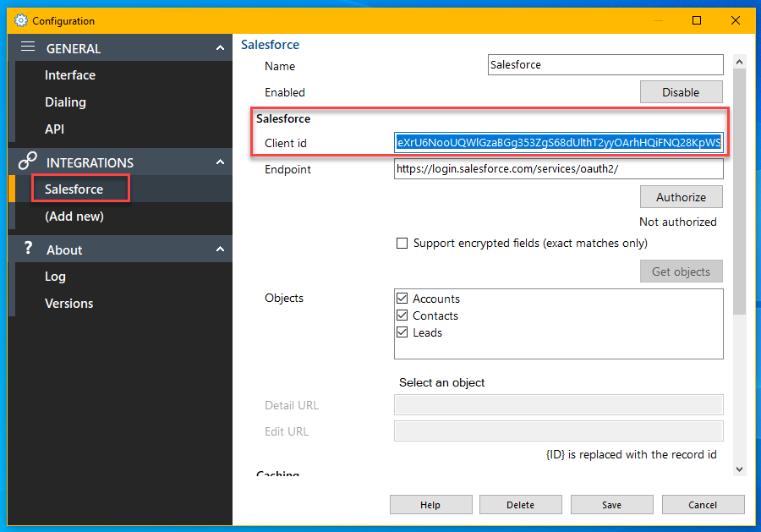Viewport: 761px width, 532px height.
Task: Click the hamburger icon beside GENERAL
Action: click(28, 47)
